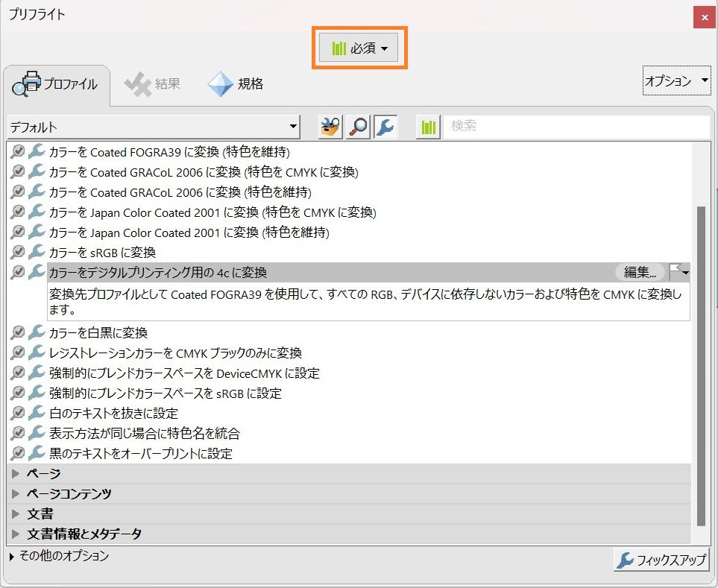718x588 pixels.
Task: Select profiles toolbox icon in toolbar
Action: (x=330, y=127)
